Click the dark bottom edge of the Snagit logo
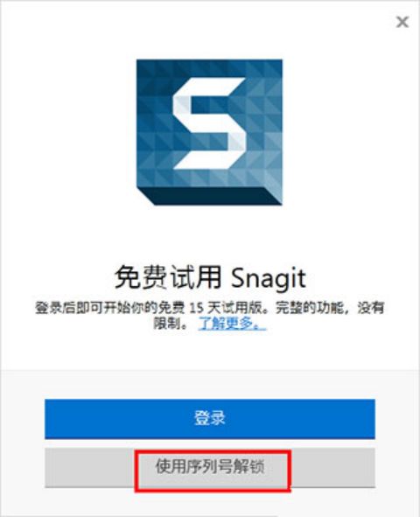The image size is (420, 517). (x=211, y=197)
